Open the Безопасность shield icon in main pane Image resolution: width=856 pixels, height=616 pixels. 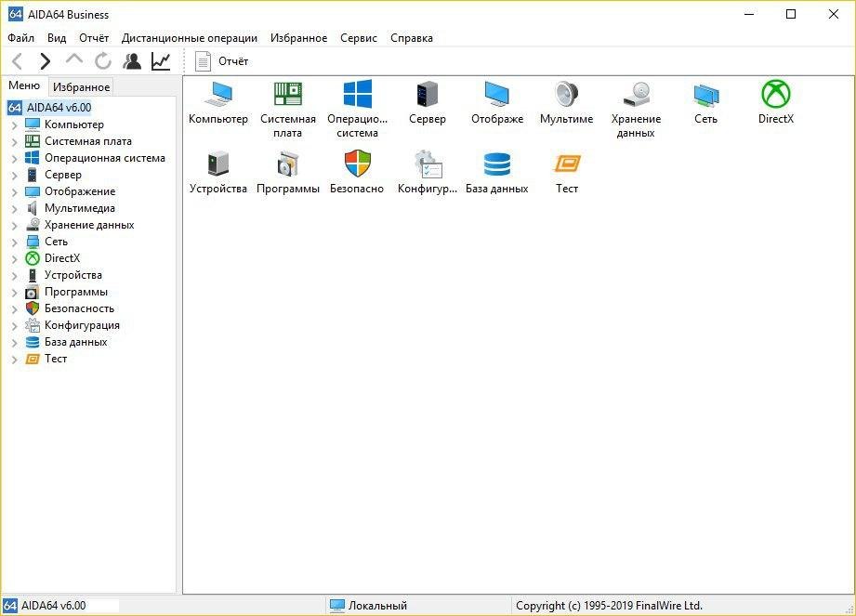click(x=358, y=164)
